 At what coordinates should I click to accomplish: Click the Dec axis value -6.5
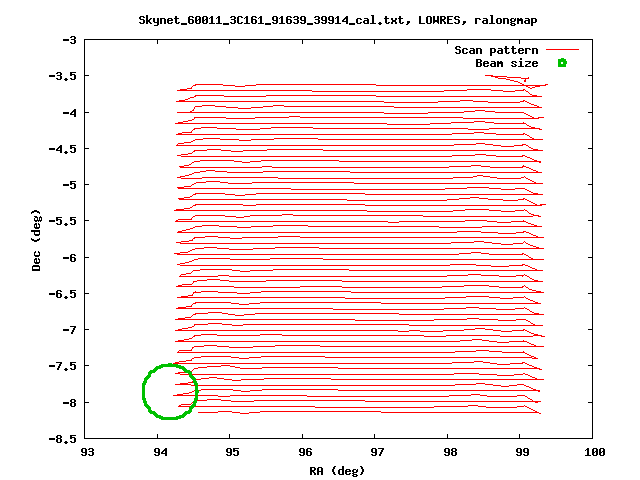pos(62,294)
